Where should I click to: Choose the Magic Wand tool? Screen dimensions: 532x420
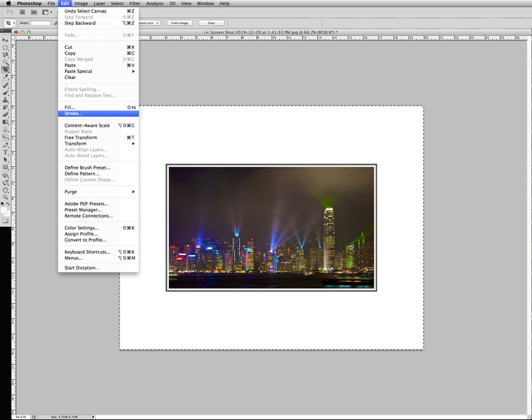(x=6, y=62)
